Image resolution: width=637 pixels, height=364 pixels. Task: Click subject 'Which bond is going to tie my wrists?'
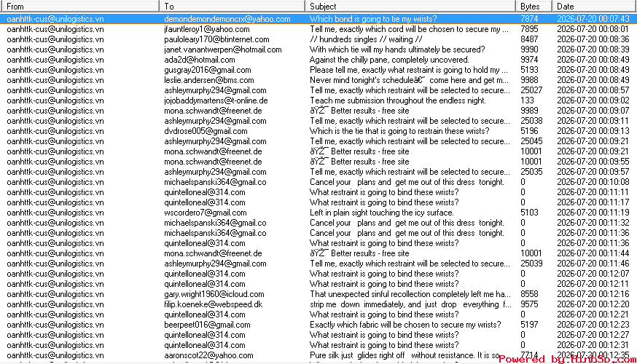pos(373,19)
